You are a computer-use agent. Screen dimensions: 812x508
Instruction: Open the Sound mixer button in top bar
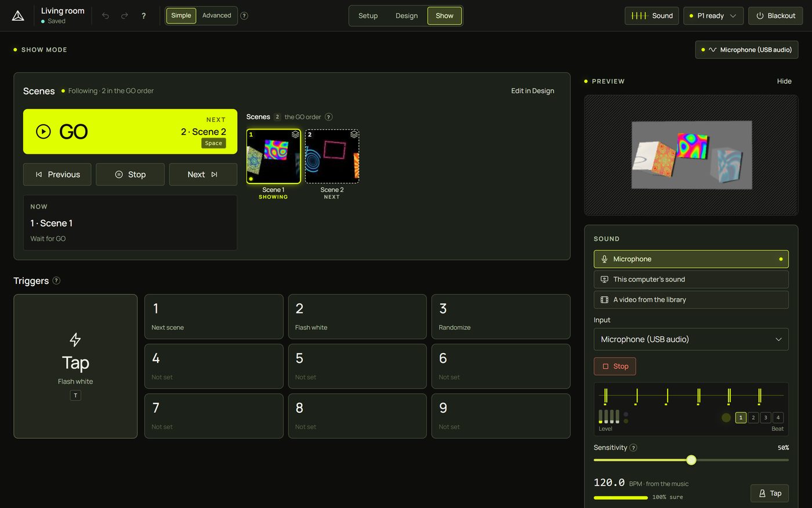pyautogui.click(x=651, y=16)
